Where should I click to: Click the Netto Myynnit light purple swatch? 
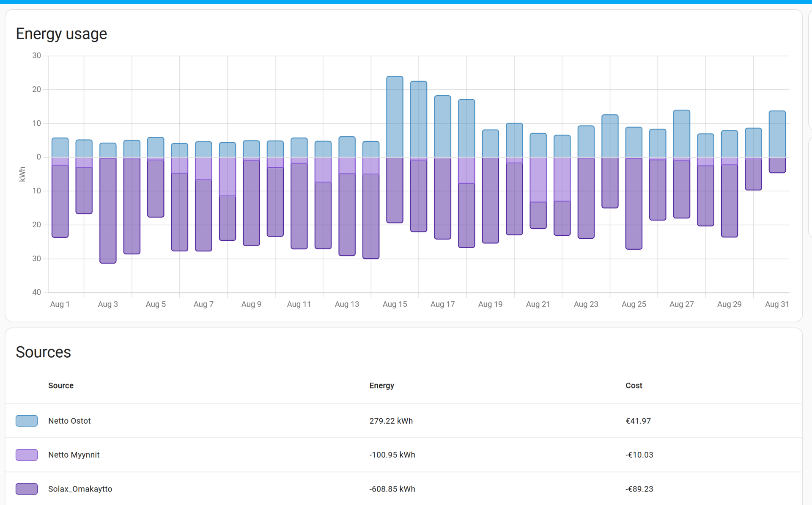click(x=27, y=455)
